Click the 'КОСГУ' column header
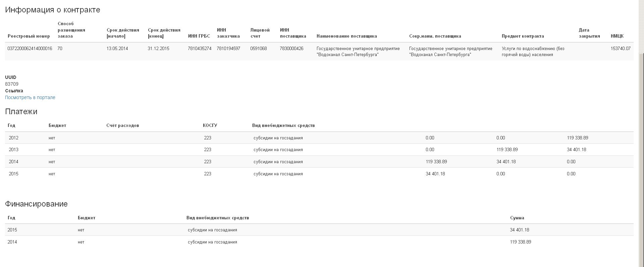Viewport: 644px width, 267px height. (210, 125)
